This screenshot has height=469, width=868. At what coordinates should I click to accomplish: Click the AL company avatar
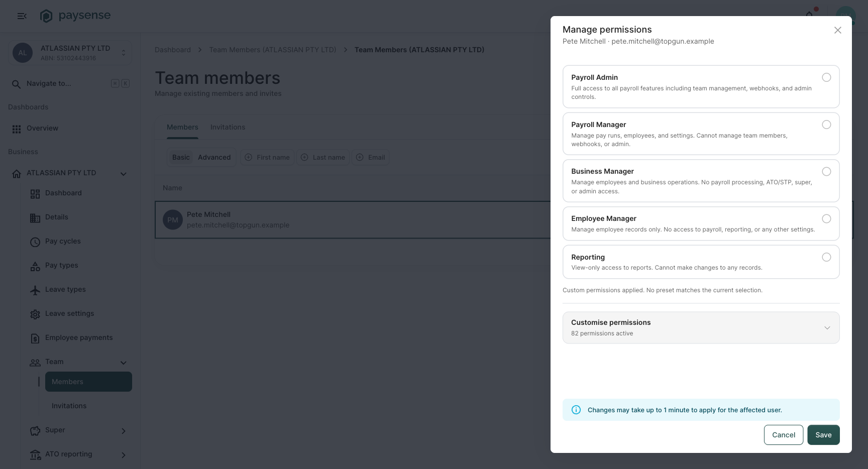coord(23,53)
